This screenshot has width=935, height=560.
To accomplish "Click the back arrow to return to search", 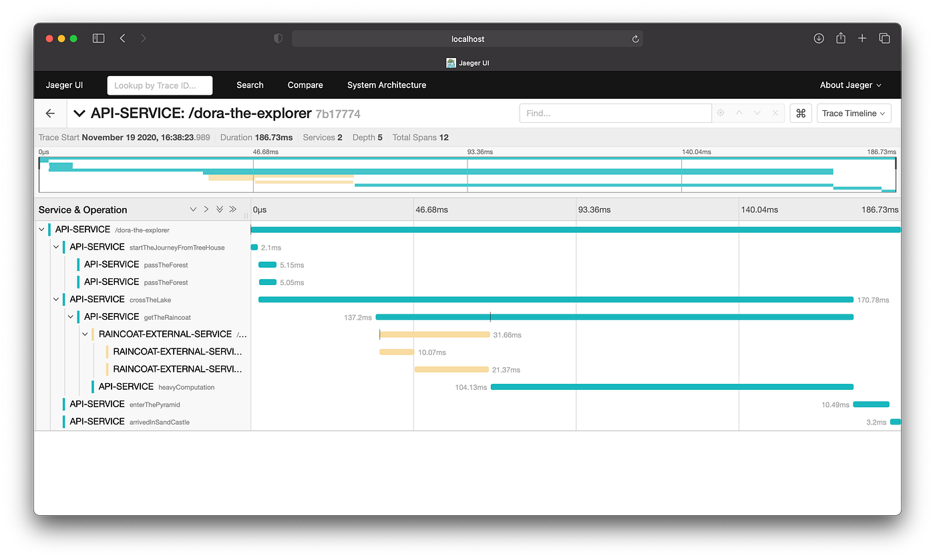I will [x=50, y=113].
